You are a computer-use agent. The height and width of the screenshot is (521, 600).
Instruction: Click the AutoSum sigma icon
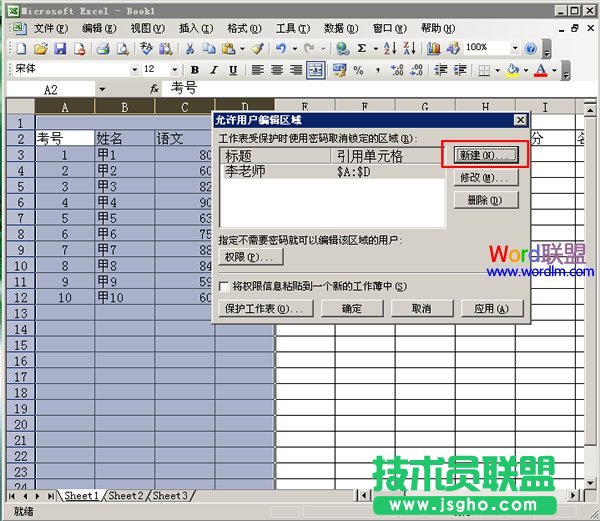pyautogui.click(x=361, y=48)
